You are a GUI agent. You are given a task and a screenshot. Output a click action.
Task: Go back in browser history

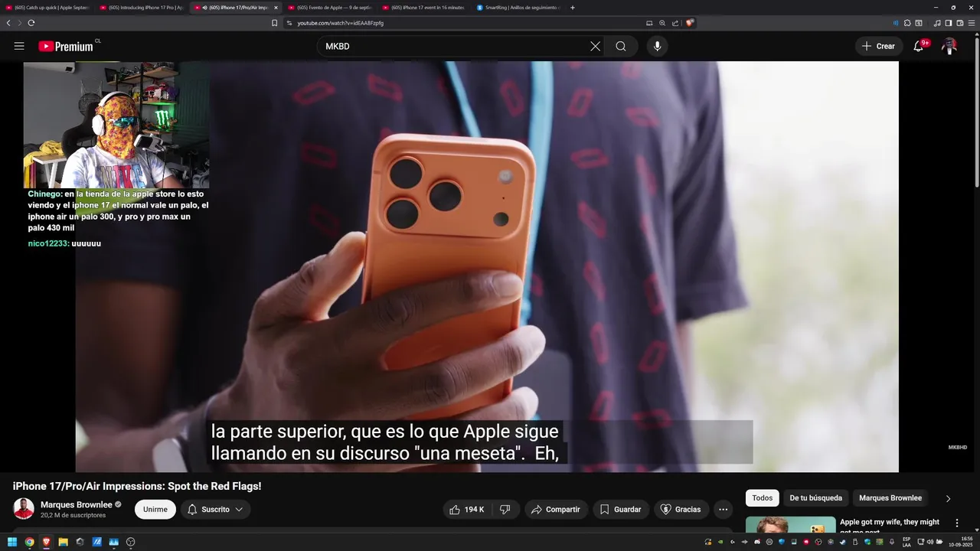(8, 23)
